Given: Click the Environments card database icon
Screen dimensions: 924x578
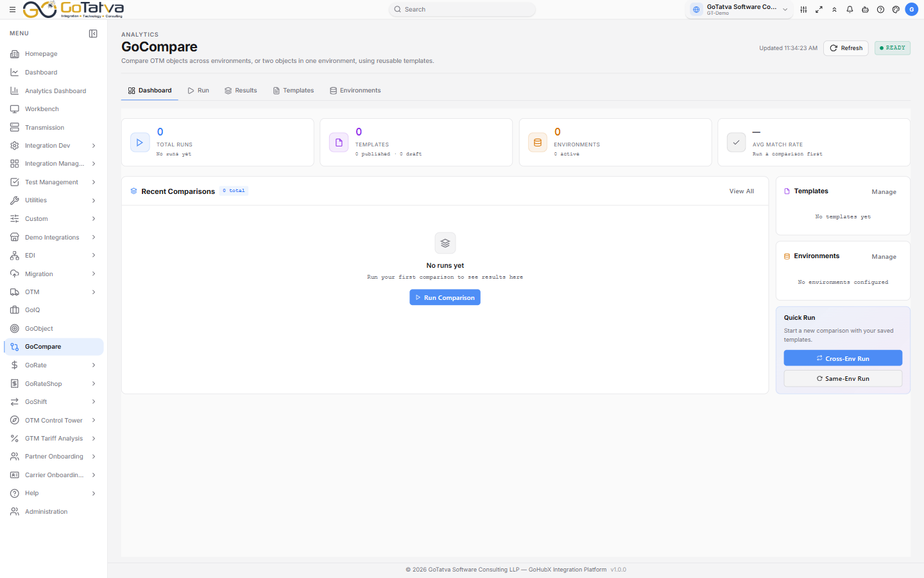Looking at the screenshot, I should tap(538, 143).
